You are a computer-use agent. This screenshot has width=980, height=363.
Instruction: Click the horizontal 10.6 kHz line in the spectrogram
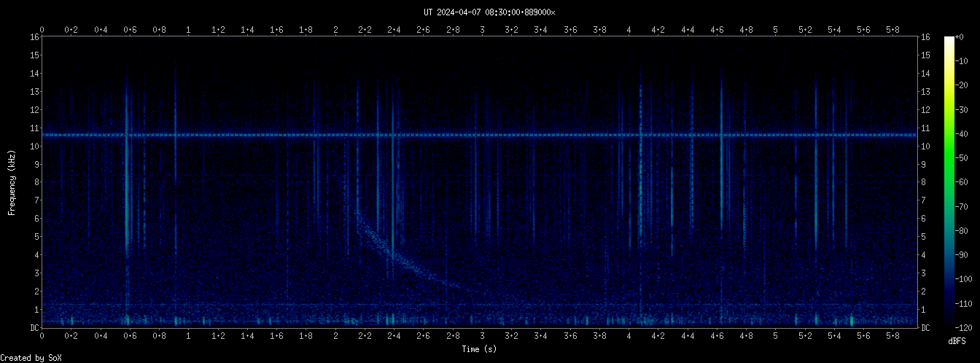tap(510, 135)
